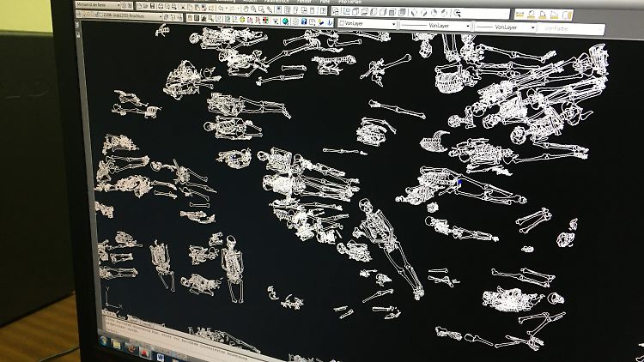Click the blue info 'i' icon

(x=330, y=22)
